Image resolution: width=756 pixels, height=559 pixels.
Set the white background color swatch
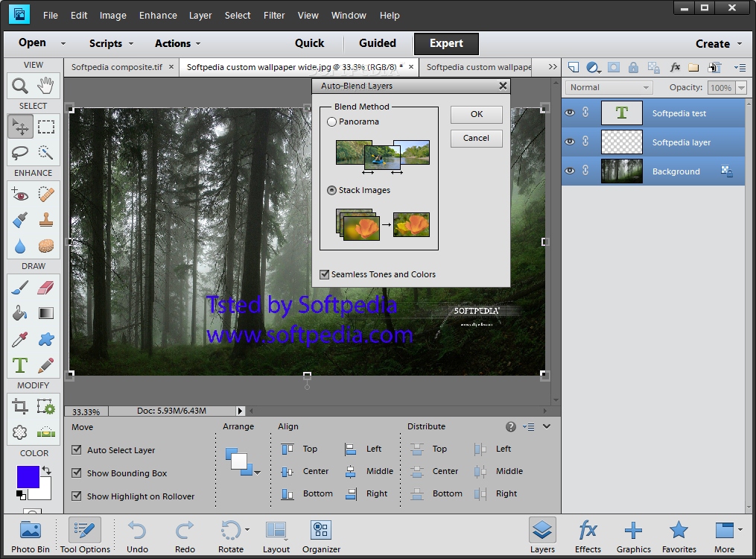tap(45, 493)
